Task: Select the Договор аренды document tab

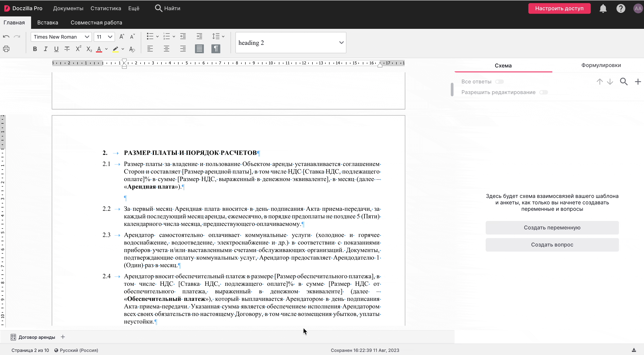Action: click(33, 337)
